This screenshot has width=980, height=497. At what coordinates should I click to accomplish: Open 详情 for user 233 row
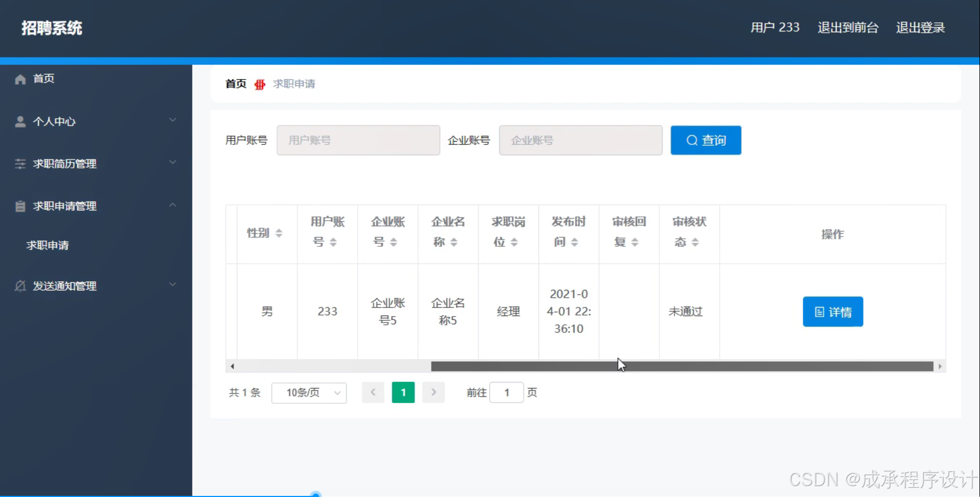tap(832, 312)
